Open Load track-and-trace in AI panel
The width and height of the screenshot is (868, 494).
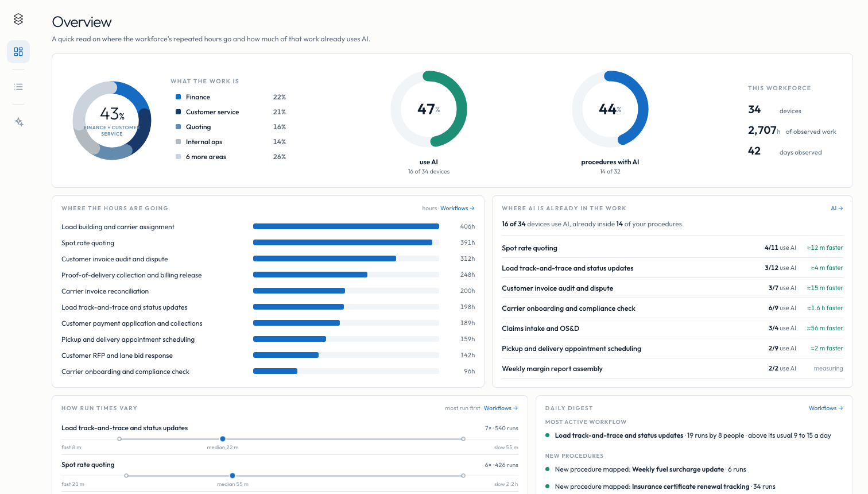[x=672, y=268]
